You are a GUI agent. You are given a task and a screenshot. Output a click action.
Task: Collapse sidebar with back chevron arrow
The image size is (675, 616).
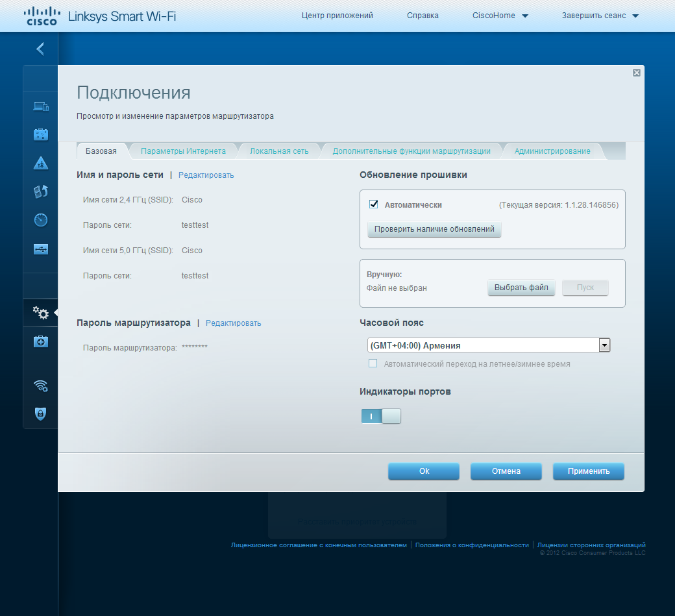tap(40, 49)
